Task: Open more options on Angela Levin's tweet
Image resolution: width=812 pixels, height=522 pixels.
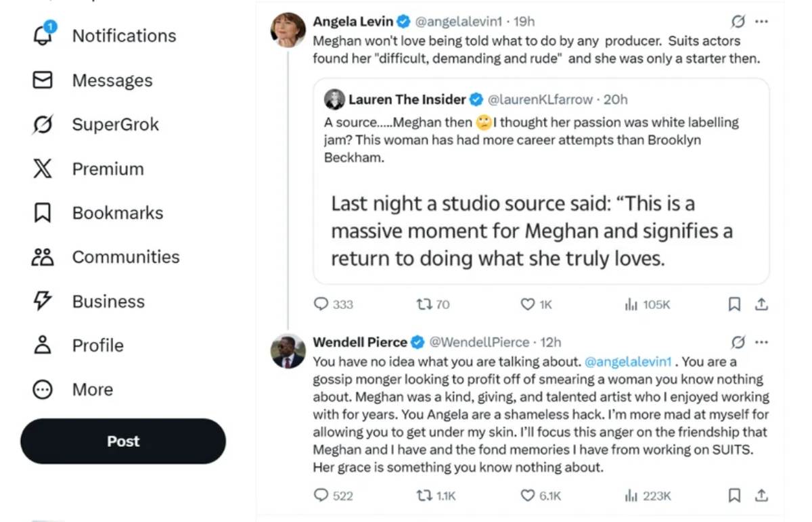Action: coord(761,22)
